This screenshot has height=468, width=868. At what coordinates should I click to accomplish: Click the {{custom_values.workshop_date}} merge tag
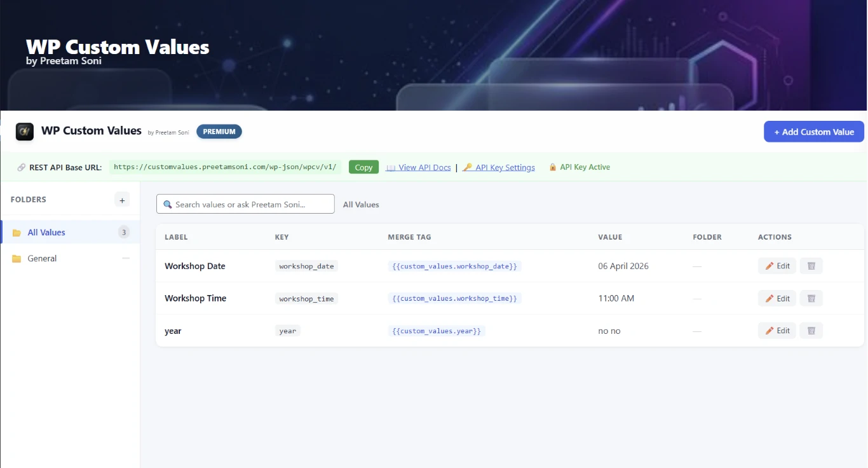[x=455, y=266]
